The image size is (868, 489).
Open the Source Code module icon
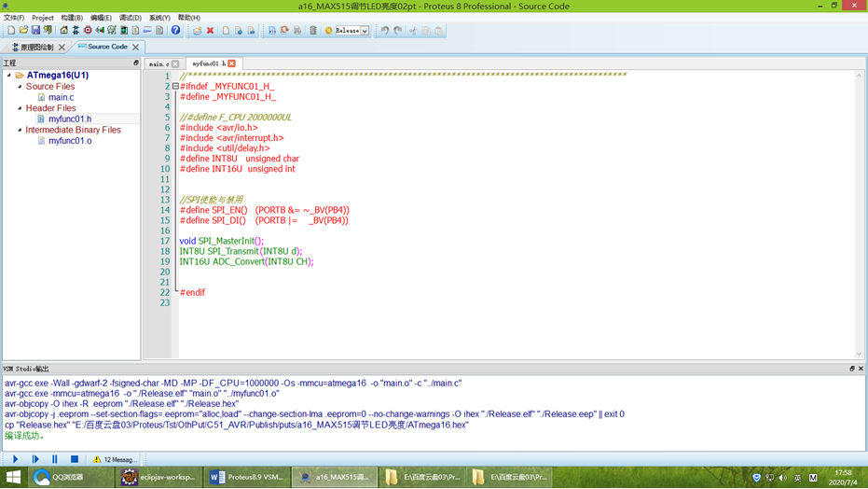[147, 31]
